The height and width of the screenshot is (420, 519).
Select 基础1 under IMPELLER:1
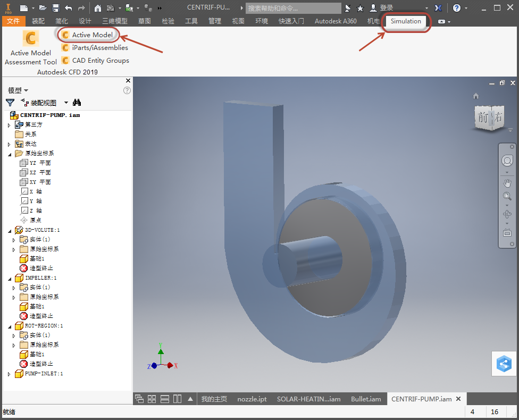click(32, 306)
